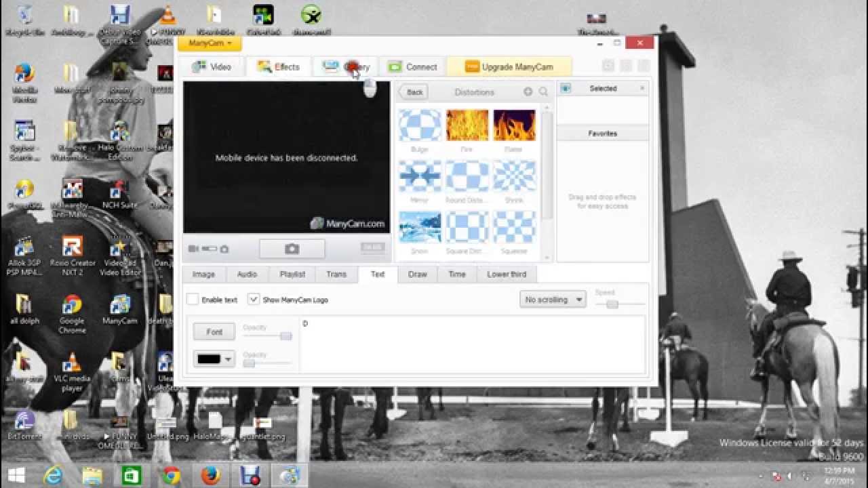
Task: Apply the Shrink distortion effect
Action: (x=514, y=176)
